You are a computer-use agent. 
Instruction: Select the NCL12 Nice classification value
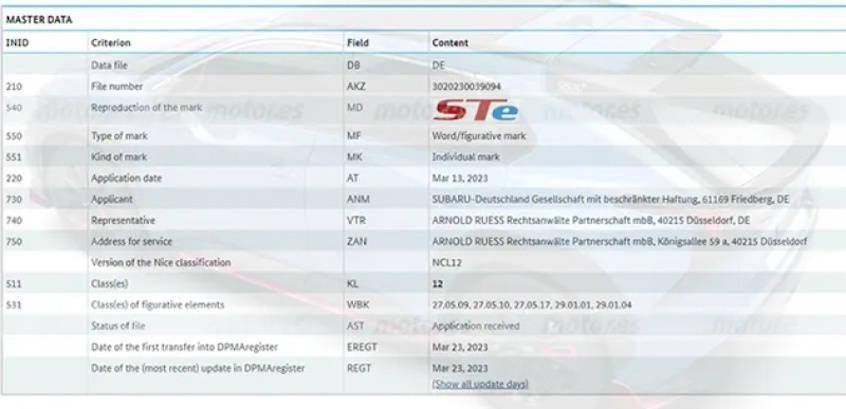446,262
